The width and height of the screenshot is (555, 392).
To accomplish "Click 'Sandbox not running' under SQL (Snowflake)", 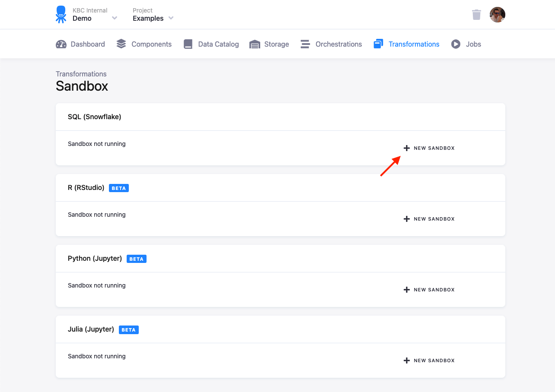I will [97, 144].
